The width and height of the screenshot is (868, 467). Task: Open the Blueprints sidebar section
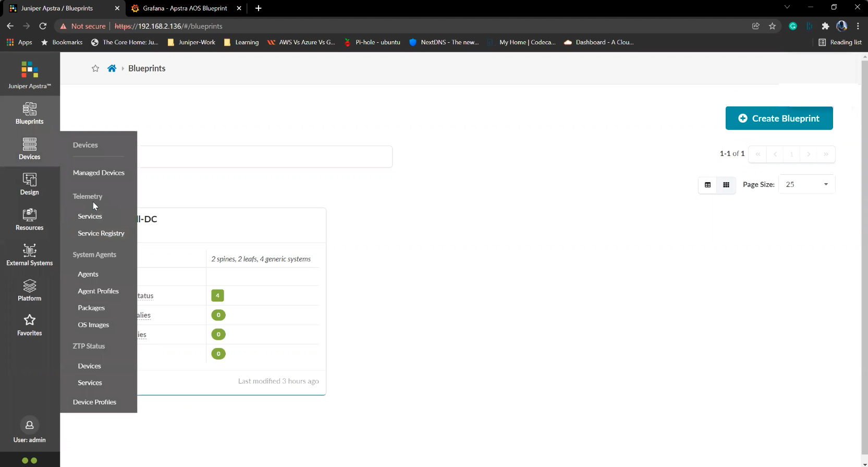point(30,113)
